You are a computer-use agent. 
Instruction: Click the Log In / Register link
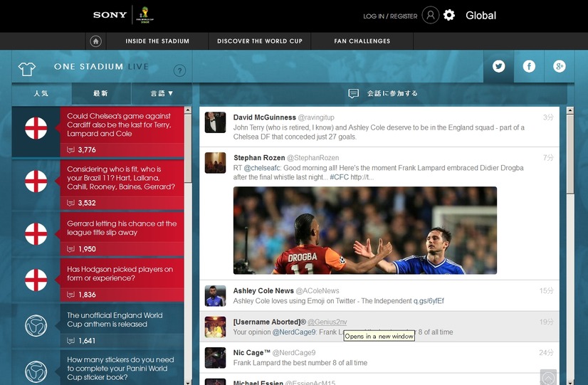390,16
